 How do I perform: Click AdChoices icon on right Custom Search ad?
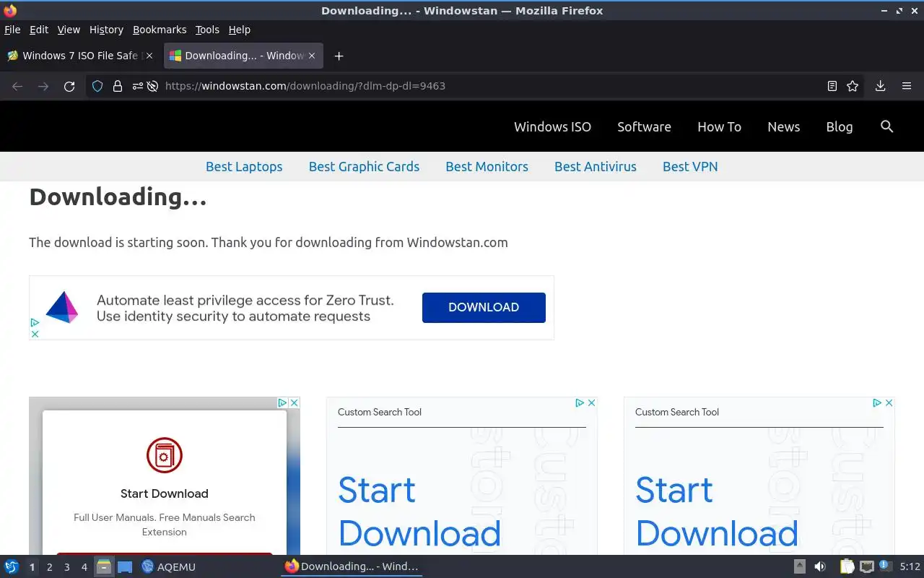pos(877,402)
